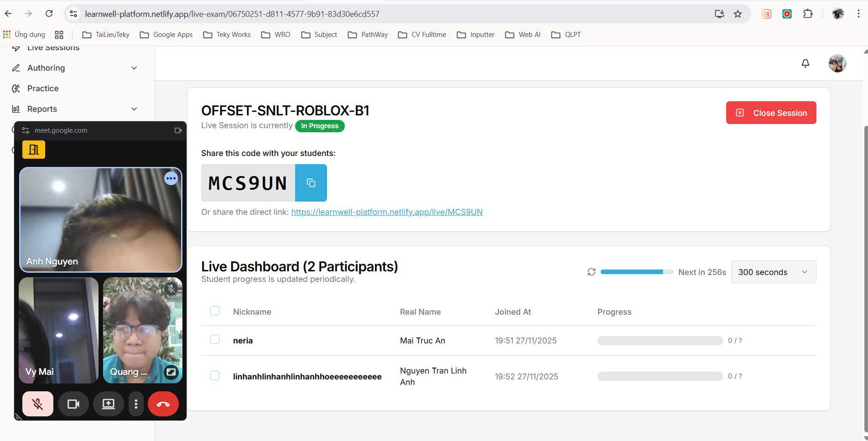This screenshot has height=441, width=868.
Task: Hang up the Google Meet call
Action: click(163, 404)
